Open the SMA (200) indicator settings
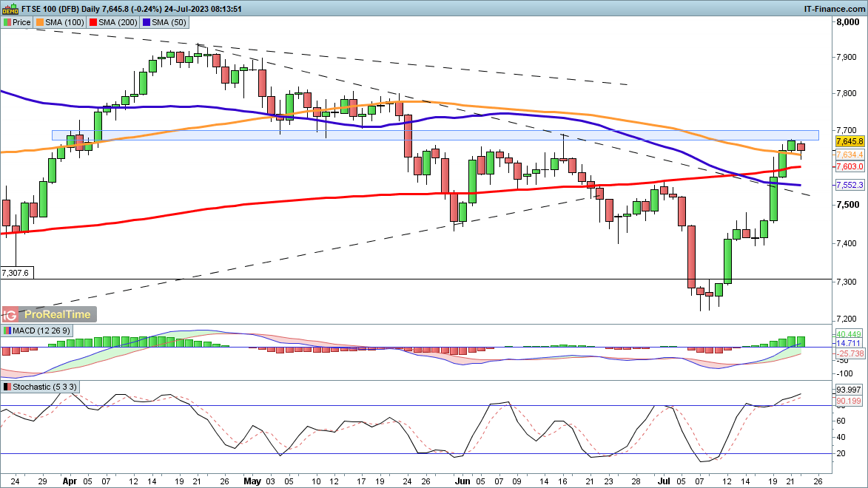The height and width of the screenshot is (488, 868). 113,22
